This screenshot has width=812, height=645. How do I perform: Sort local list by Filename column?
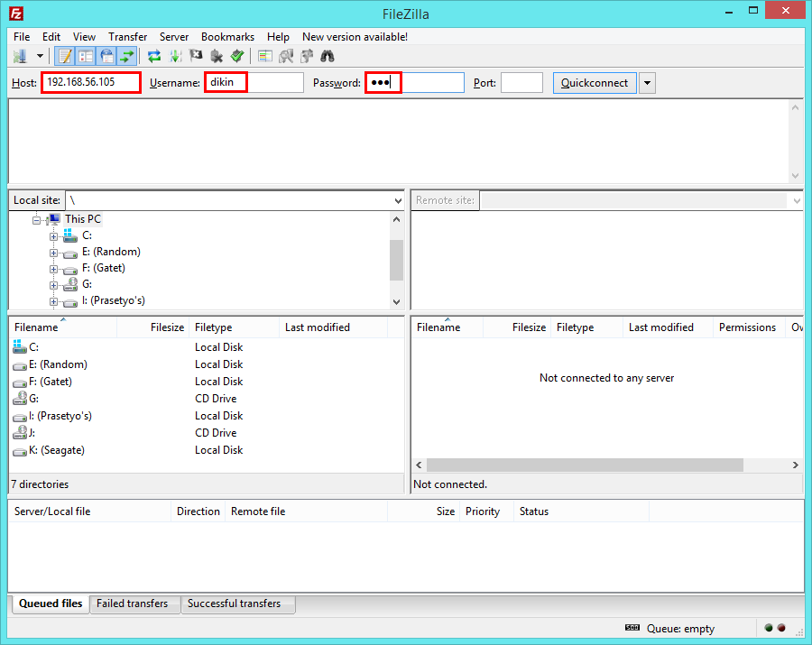[x=62, y=327]
